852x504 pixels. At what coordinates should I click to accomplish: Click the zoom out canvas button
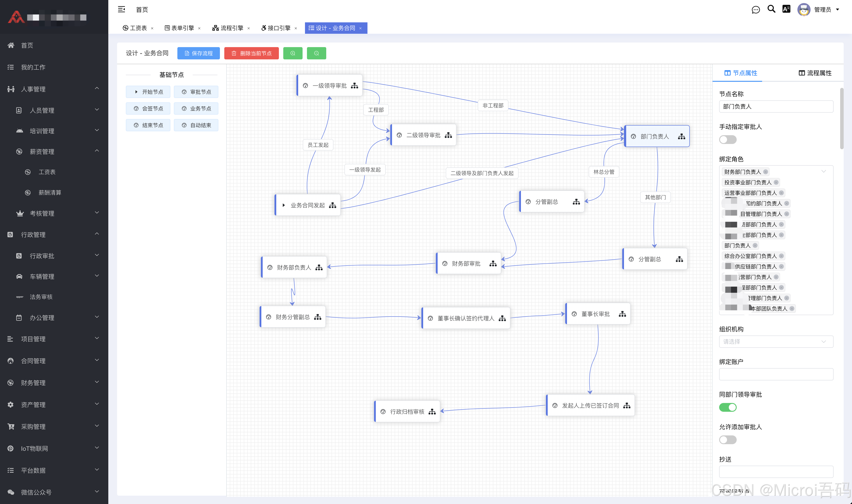tap(316, 53)
